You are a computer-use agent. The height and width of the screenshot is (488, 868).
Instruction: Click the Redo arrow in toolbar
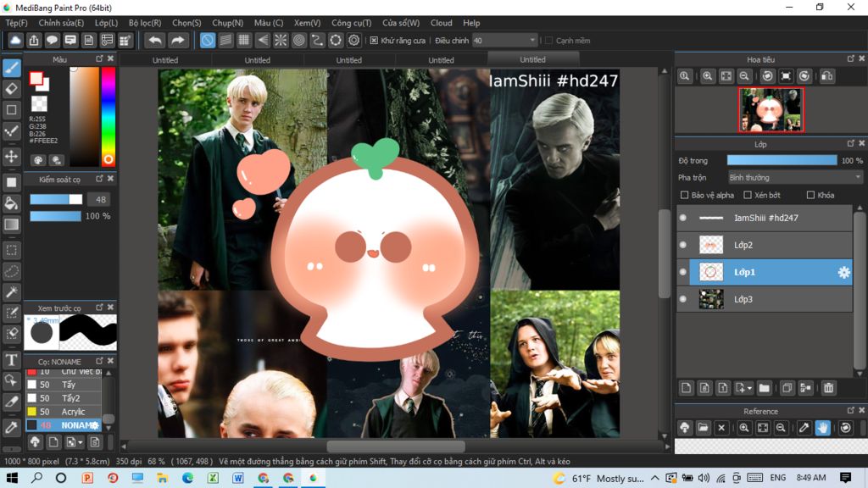(x=177, y=41)
